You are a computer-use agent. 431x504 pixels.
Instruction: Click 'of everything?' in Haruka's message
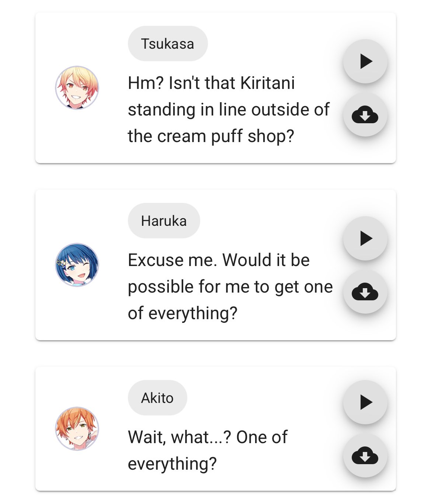coord(183,314)
